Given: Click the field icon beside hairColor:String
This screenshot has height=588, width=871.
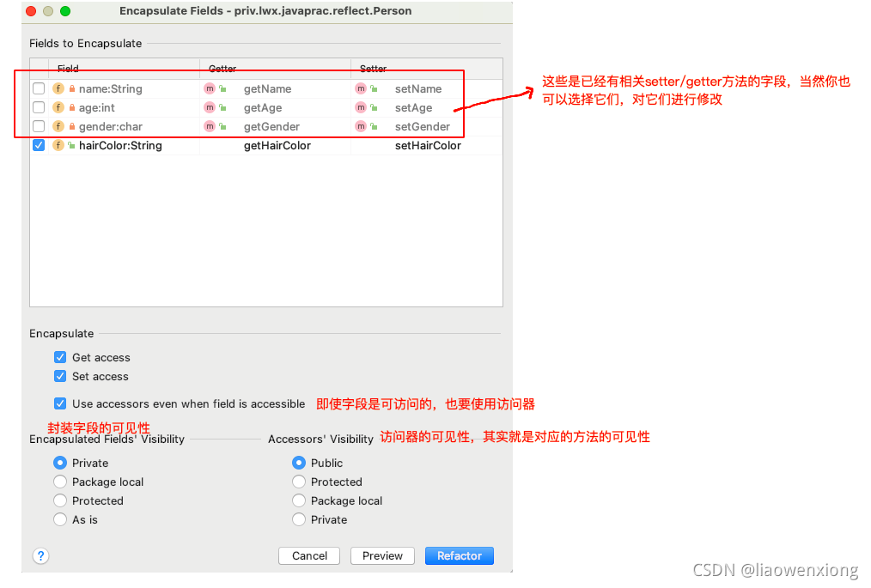Looking at the screenshot, I should pyautogui.click(x=58, y=145).
